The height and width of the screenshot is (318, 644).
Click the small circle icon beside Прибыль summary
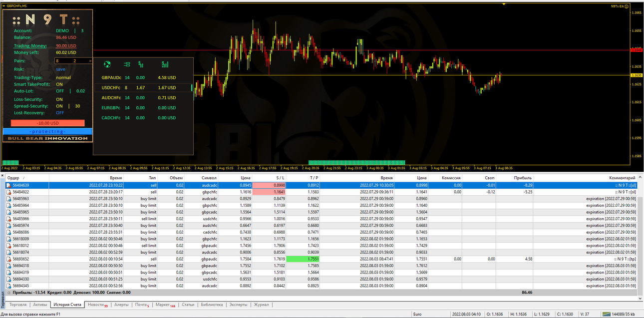click(x=8, y=293)
